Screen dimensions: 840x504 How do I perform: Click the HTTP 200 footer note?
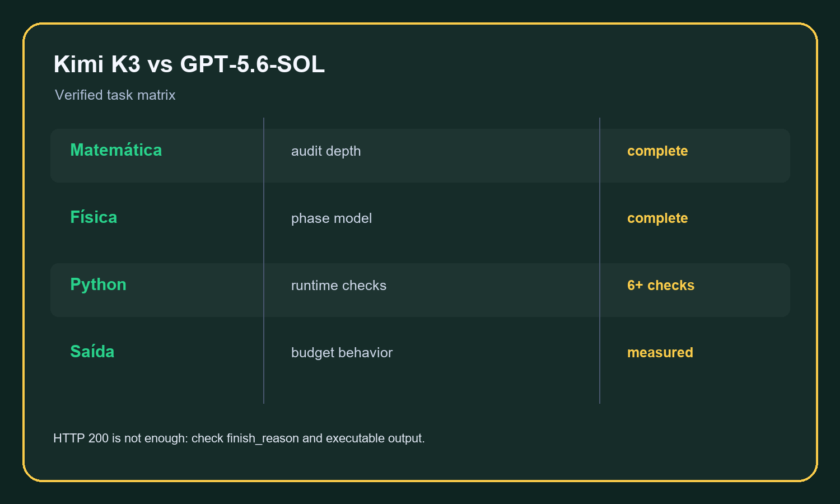pos(239,438)
